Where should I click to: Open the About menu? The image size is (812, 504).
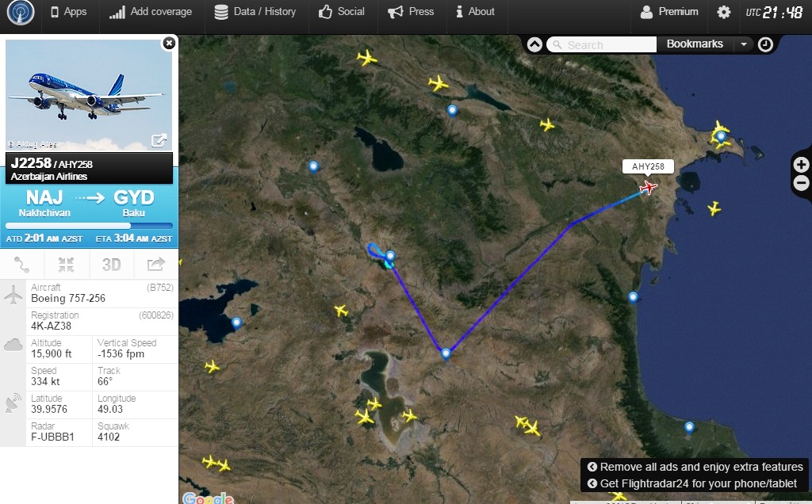(475, 12)
